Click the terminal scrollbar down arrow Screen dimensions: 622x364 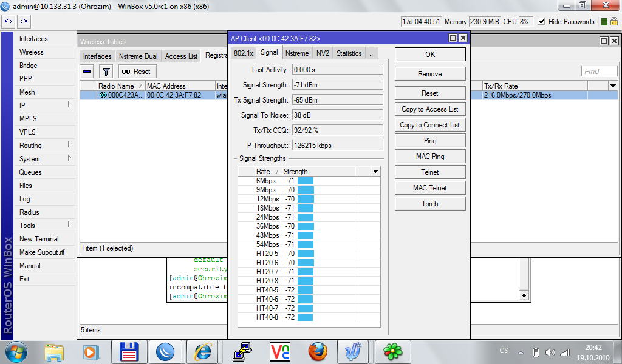(524, 295)
